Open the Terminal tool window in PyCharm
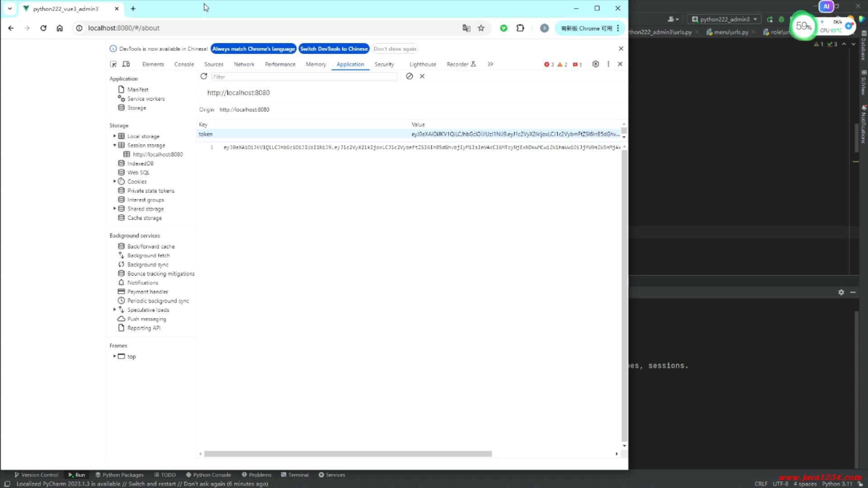Image resolution: width=868 pixels, height=488 pixels. tap(295, 475)
